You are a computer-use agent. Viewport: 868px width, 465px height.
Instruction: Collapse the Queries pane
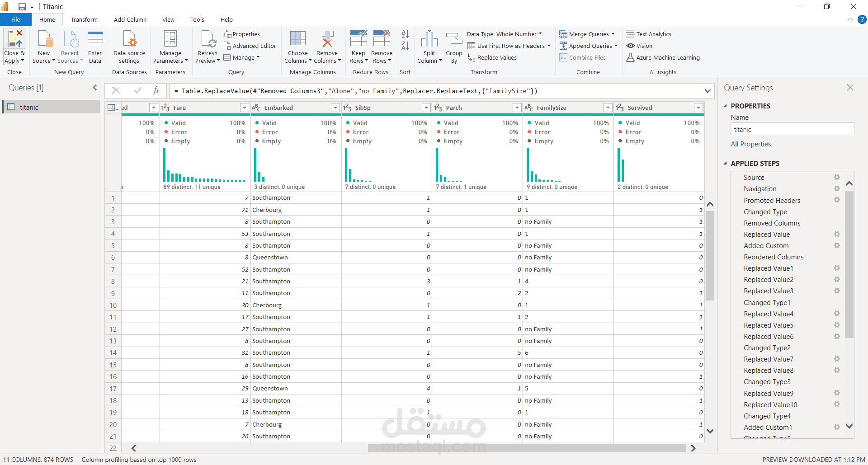pyautogui.click(x=95, y=88)
